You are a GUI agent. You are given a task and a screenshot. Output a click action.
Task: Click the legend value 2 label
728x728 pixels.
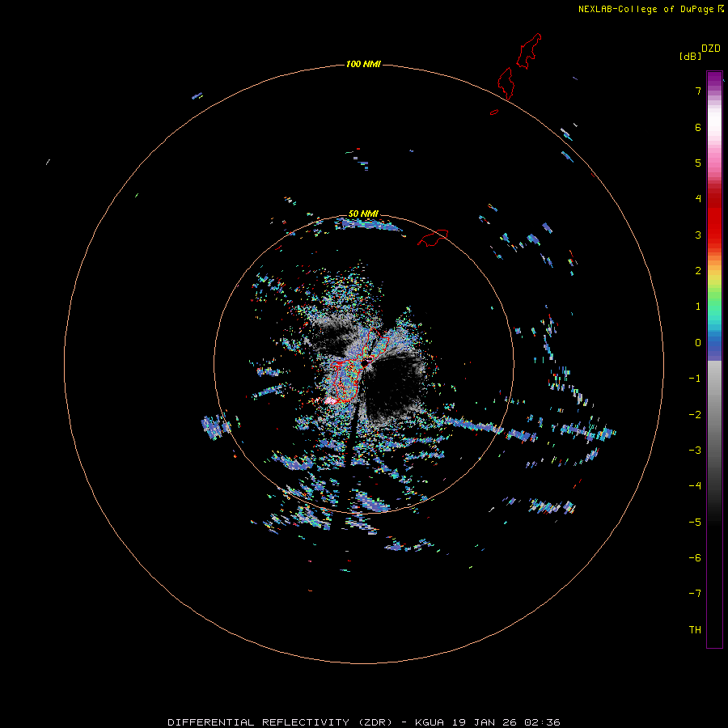point(698,271)
